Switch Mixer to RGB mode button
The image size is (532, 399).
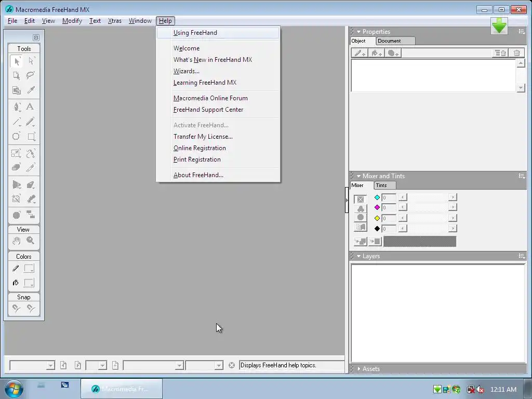[361, 209]
